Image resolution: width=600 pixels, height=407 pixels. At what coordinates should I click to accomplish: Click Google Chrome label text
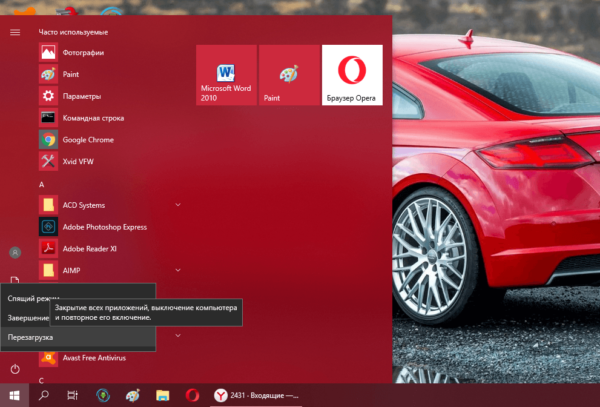[88, 140]
